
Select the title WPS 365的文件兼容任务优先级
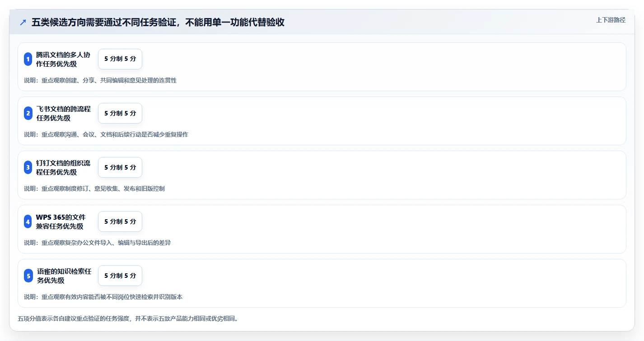(x=61, y=221)
